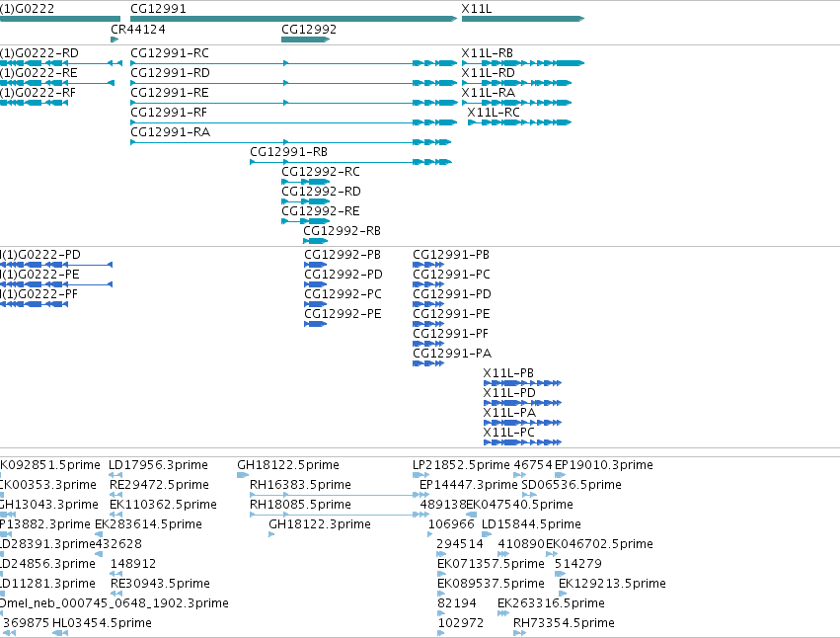This screenshot has width=840, height=638.
Task: Select transcript CG12991-RC
Action: (170, 53)
